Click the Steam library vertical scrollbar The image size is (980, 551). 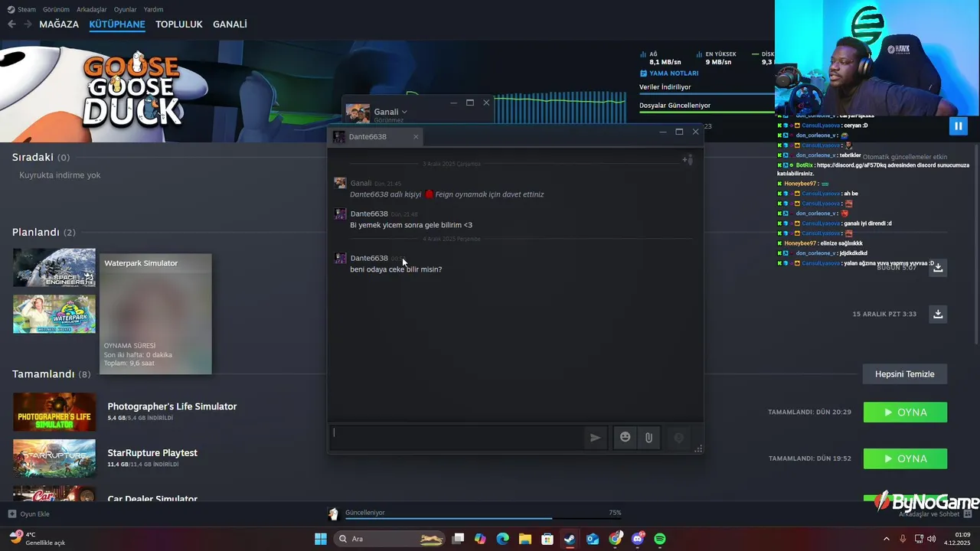(976, 245)
